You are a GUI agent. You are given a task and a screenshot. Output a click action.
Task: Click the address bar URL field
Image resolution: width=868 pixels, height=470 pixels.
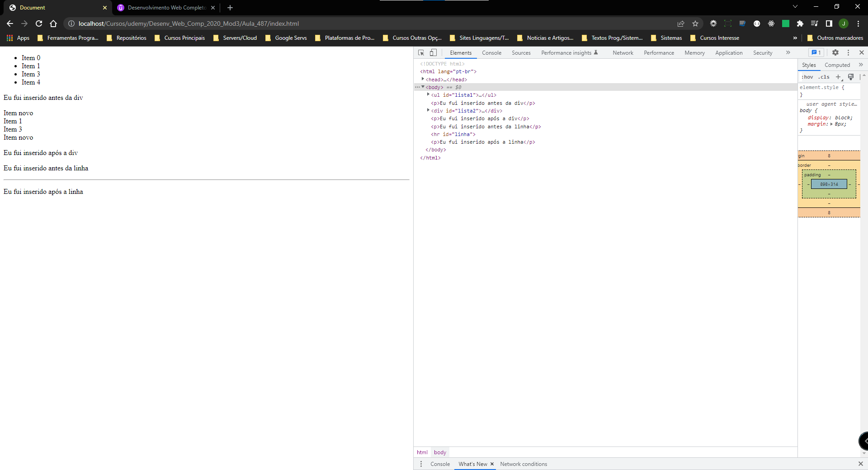[371, 23]
